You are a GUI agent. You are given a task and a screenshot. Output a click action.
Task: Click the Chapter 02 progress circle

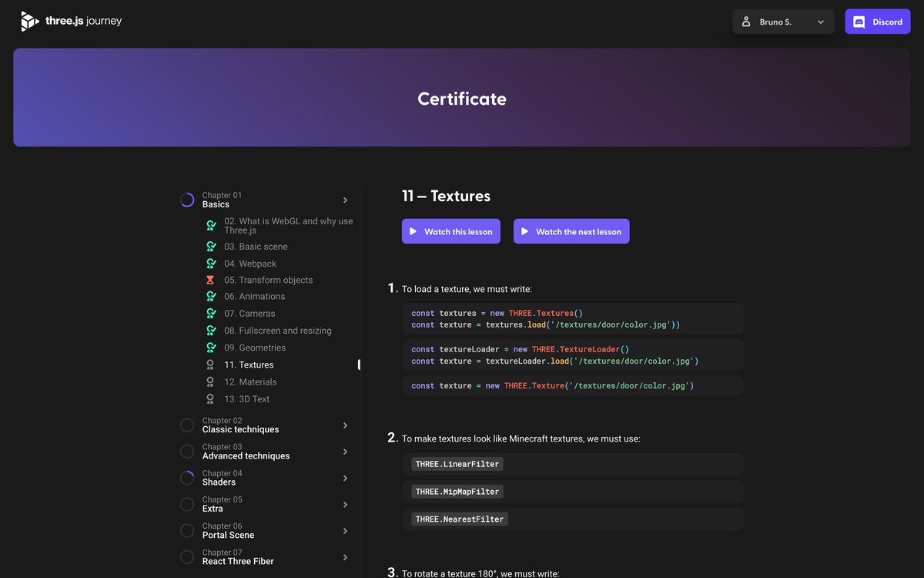point(187,425)
